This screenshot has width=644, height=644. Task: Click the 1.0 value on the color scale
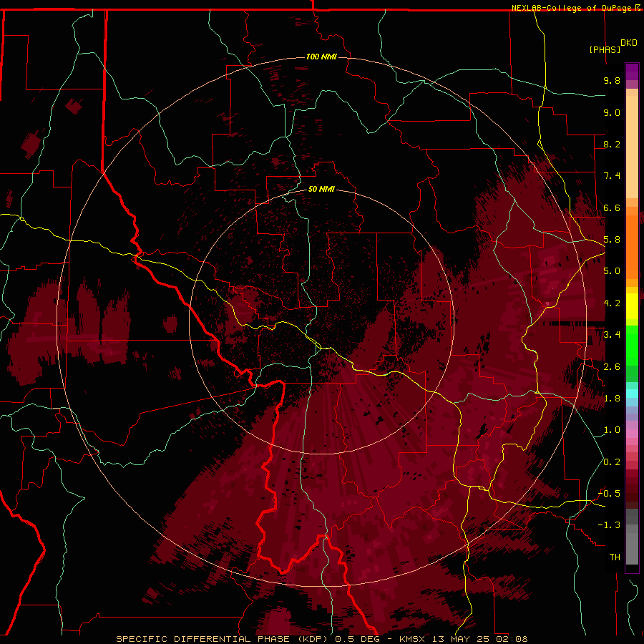point(612,430)
